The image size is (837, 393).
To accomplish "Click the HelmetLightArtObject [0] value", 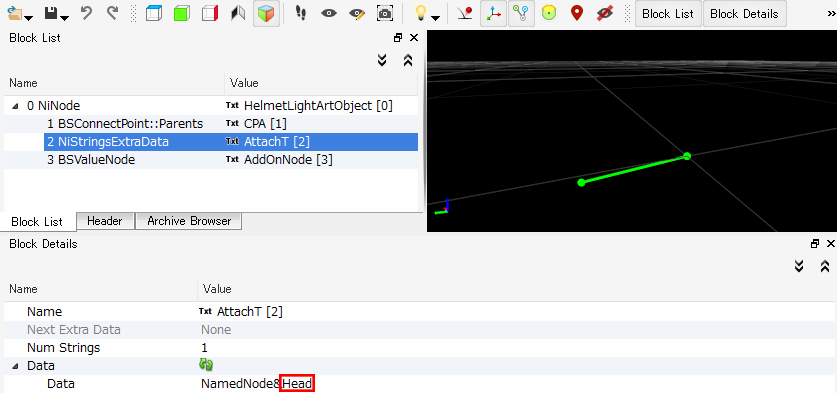I will pos(318,106).
